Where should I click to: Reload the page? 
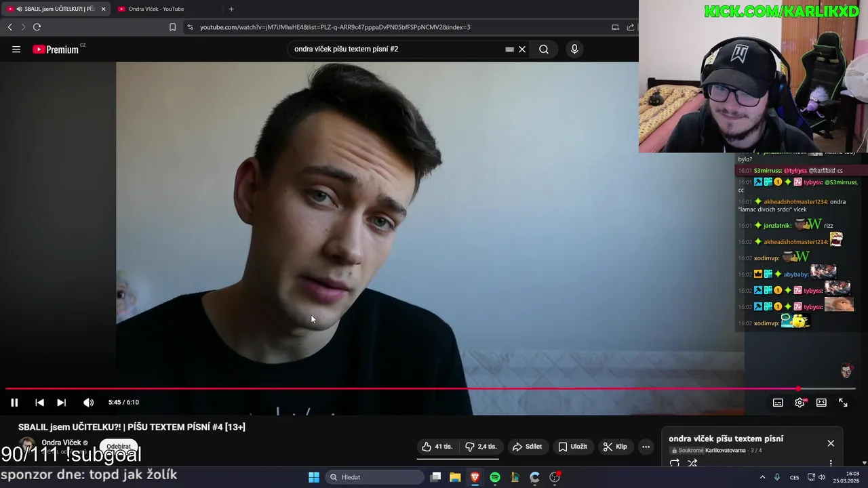click(37, 27)
